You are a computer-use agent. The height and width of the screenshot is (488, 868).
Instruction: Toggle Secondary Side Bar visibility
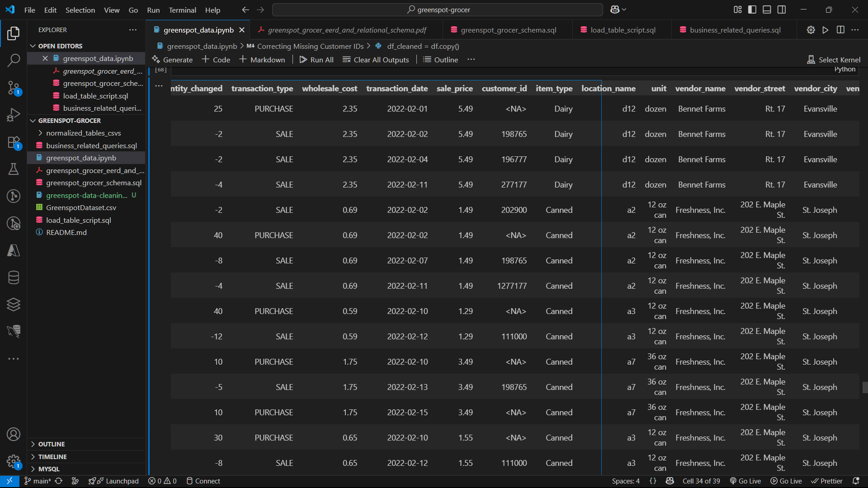(x=782, y=9)
